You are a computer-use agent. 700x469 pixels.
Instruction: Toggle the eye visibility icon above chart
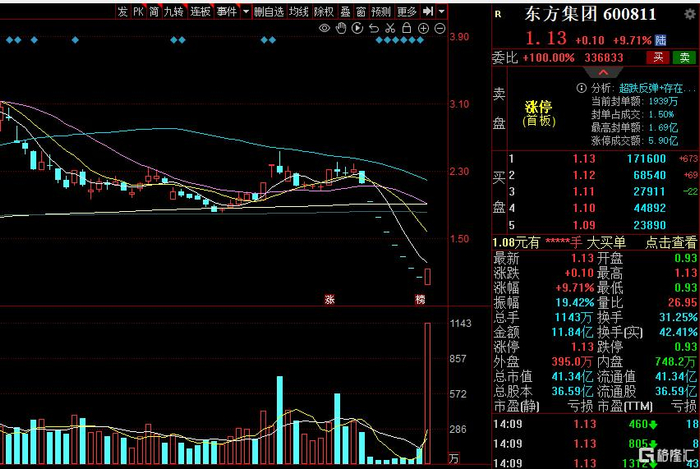point(325,28)
